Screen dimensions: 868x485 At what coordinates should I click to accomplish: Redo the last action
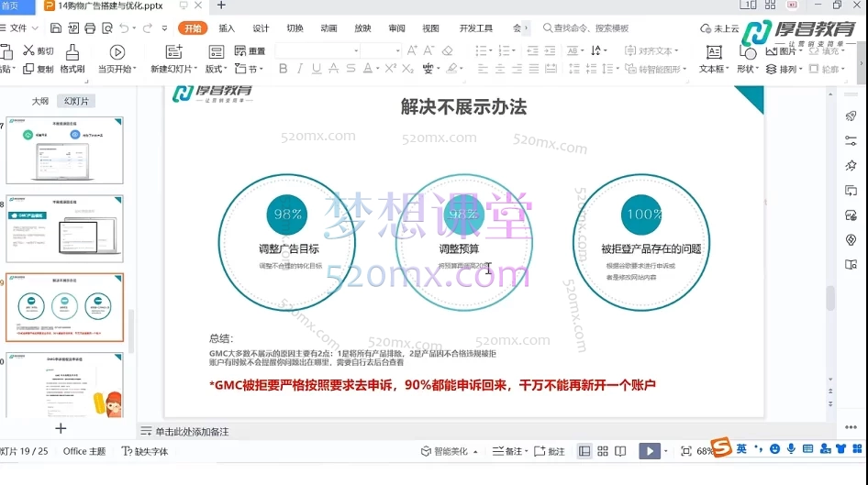tap(147, 28)
